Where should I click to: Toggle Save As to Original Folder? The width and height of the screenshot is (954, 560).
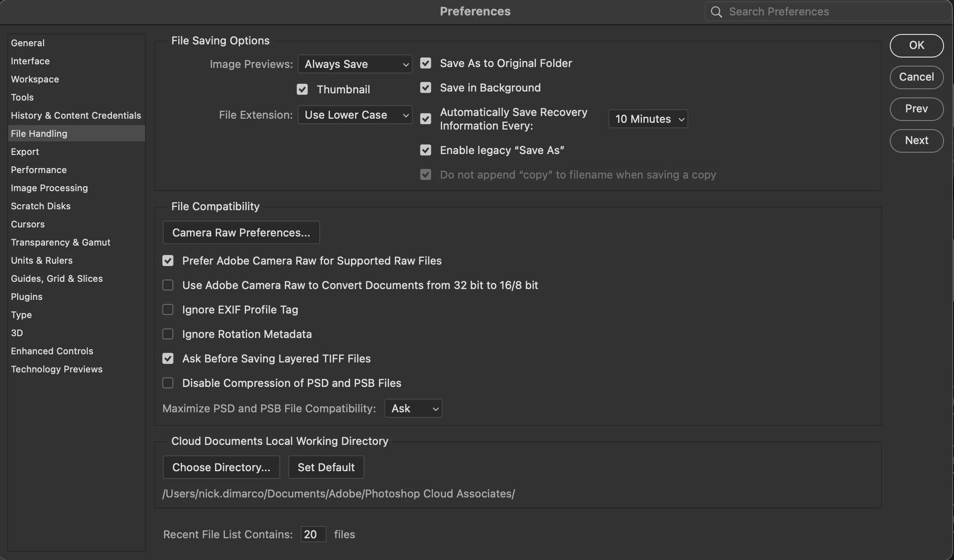[x=425, y=63]
